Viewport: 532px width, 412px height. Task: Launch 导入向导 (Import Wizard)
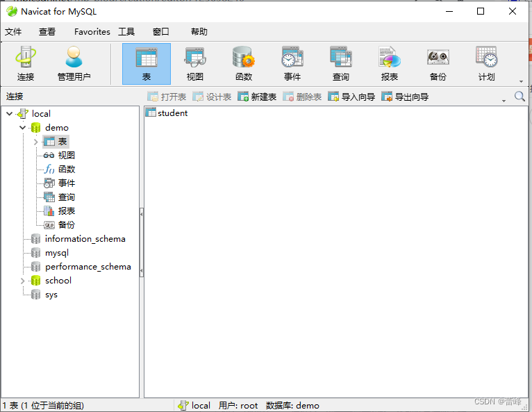tap(351, 97)
